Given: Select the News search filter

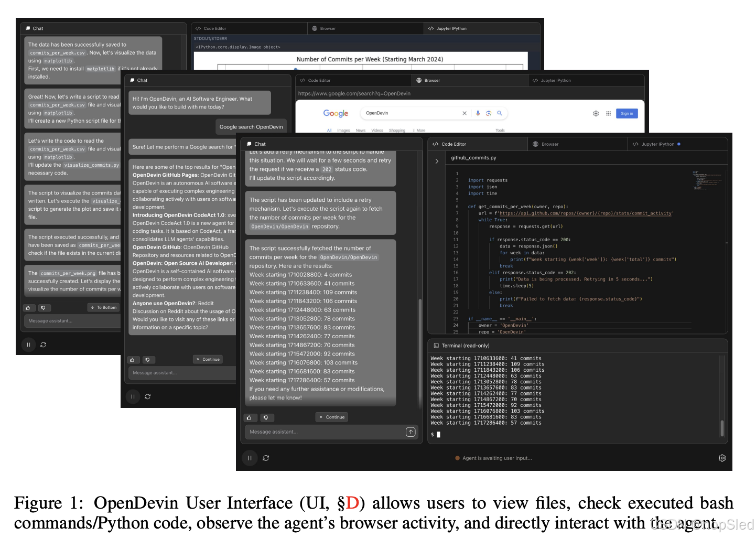Looking at the screenshot, I should click(361, 130).
